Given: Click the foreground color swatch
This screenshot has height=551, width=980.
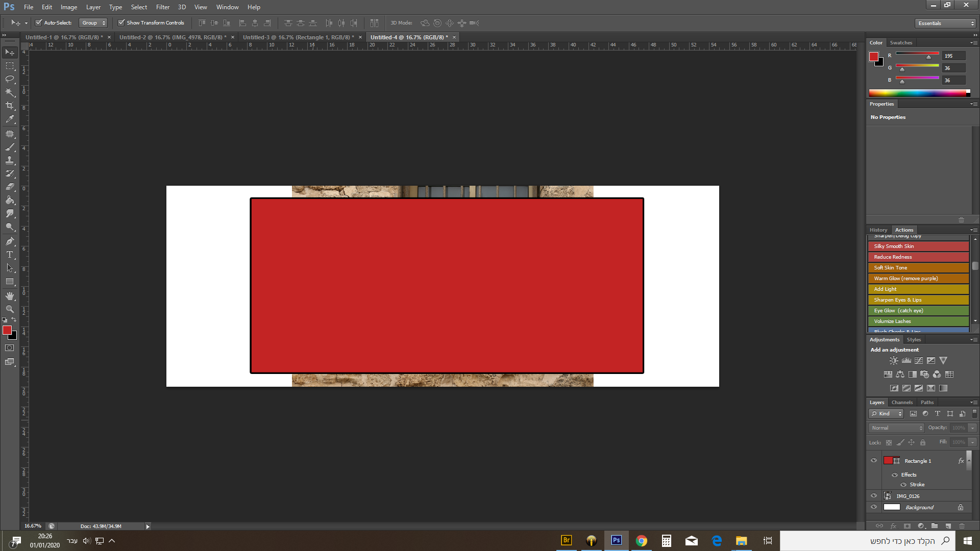Looking at the screenshot, I should click(x=7, y=331).
